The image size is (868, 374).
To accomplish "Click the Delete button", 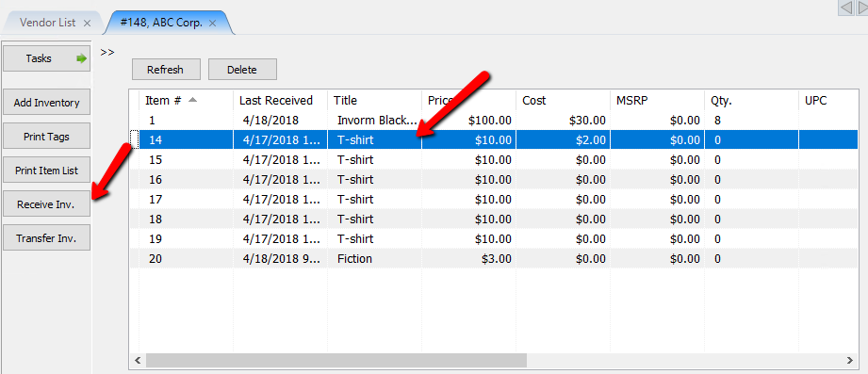I will (242, 70).
